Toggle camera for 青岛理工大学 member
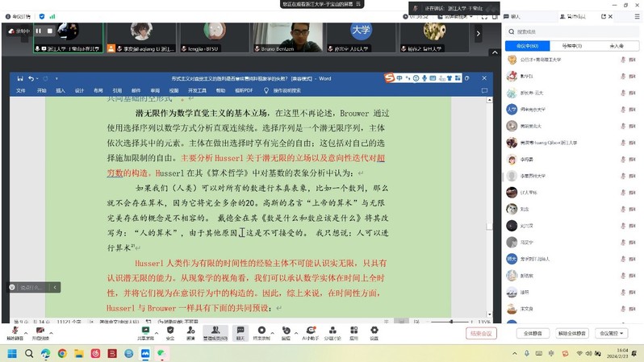 (x=633, y=60)
